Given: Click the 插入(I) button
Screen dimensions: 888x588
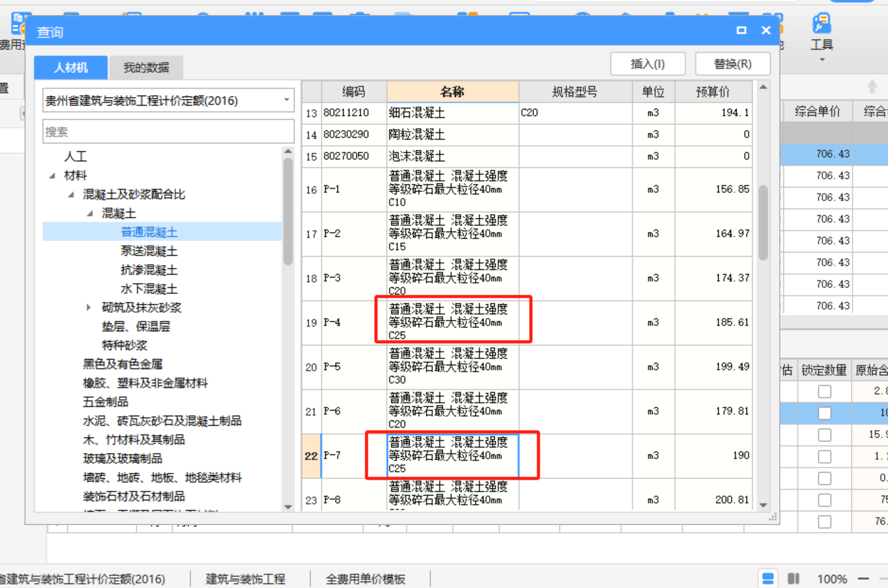Looking at the screenshot, I should pyautogui.click(x=648, y=64).
